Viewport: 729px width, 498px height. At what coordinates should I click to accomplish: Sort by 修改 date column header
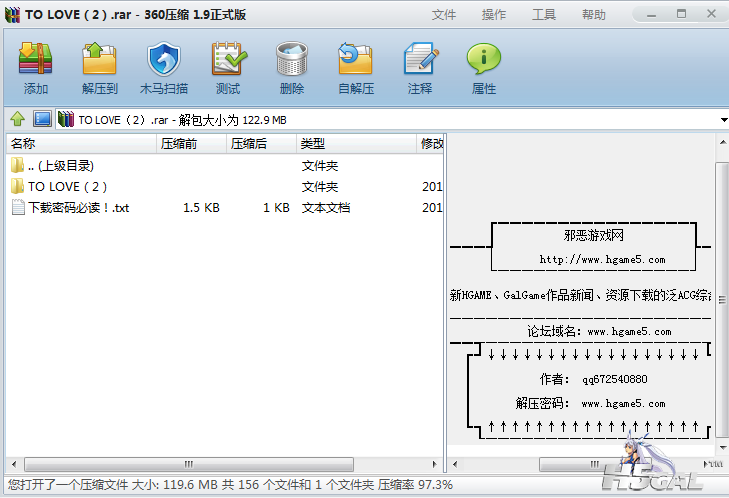coord(431,144)
